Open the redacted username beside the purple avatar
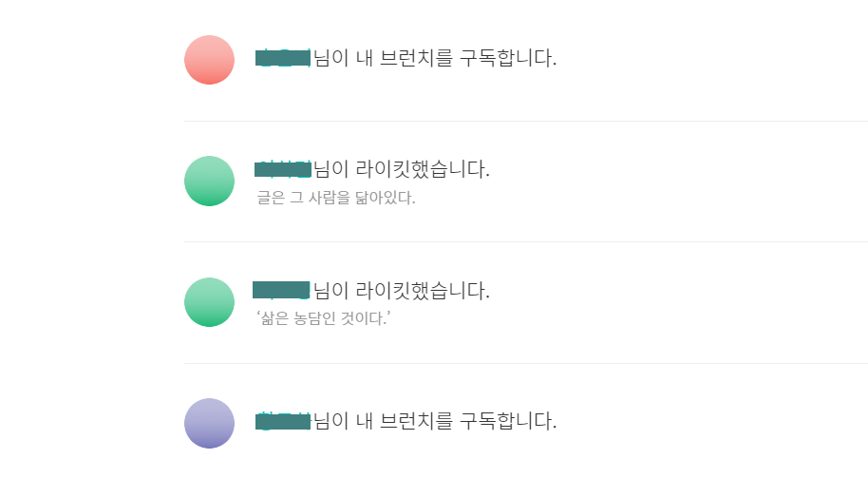 pyautogui.click(x=283, y=420)
